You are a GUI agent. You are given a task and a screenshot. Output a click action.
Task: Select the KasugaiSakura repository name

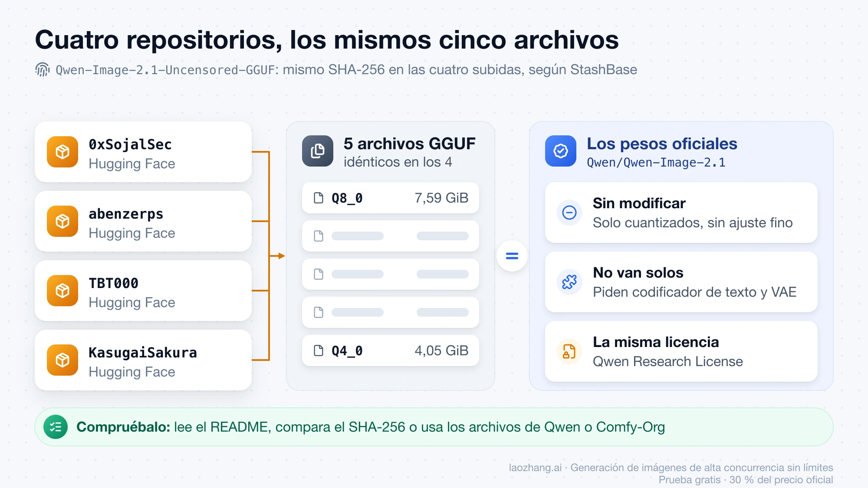tap(143, 353)
